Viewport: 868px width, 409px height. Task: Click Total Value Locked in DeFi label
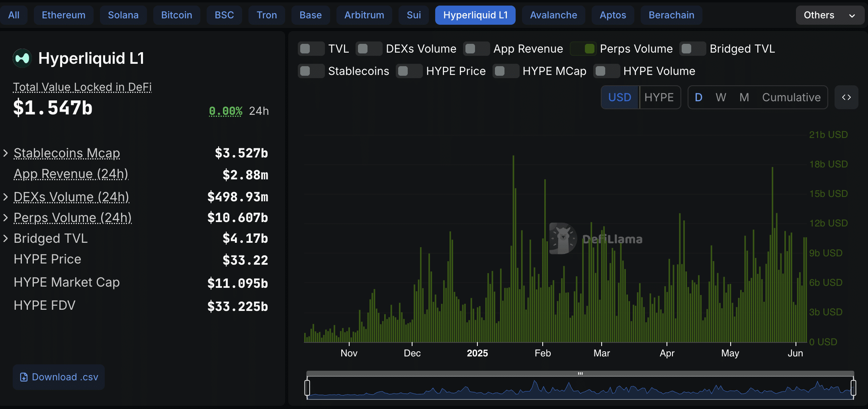82,87
